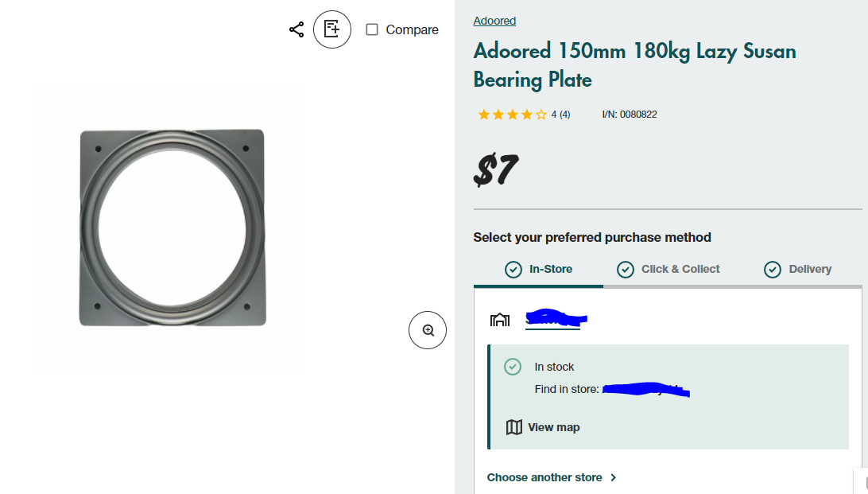Enable the Compare checkbox

[x=371, y=29]
